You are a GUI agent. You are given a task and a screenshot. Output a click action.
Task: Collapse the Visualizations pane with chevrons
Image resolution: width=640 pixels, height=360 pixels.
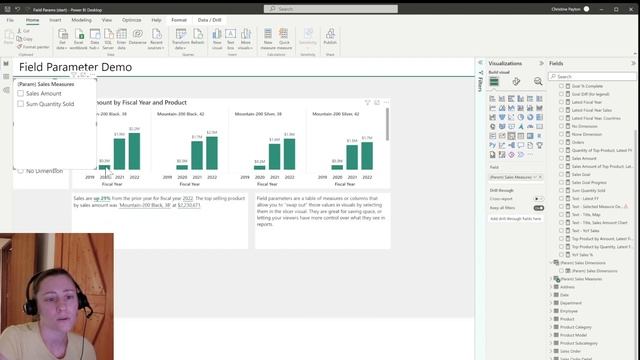[x=541, y=63]
